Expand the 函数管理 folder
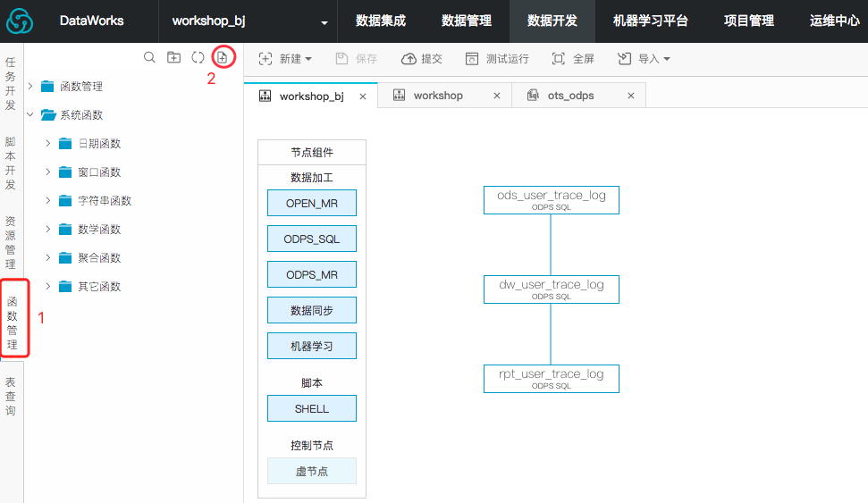The width and height of the screenshot is (868, 503). [30, 87]
